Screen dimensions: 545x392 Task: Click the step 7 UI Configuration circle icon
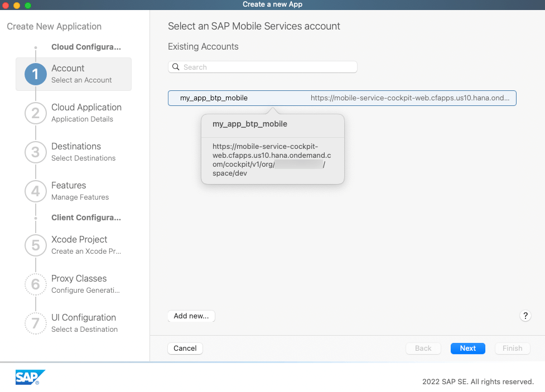[36, 323]
